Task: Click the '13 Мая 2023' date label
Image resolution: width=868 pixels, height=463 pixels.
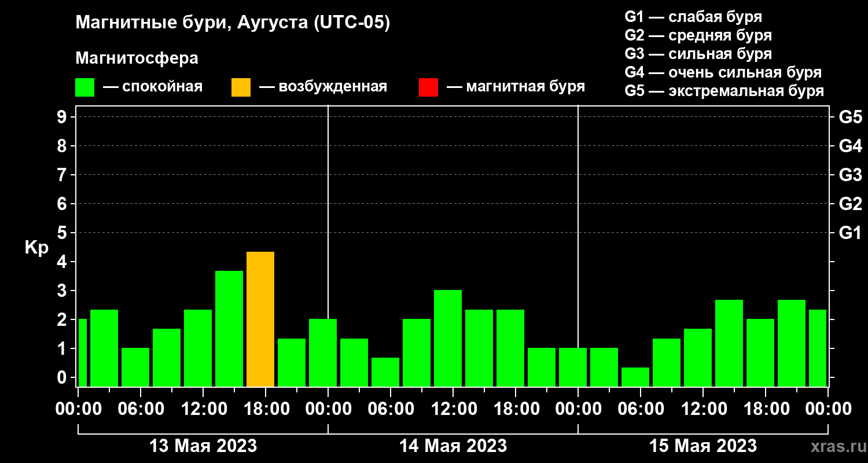Action: point(203,446)
